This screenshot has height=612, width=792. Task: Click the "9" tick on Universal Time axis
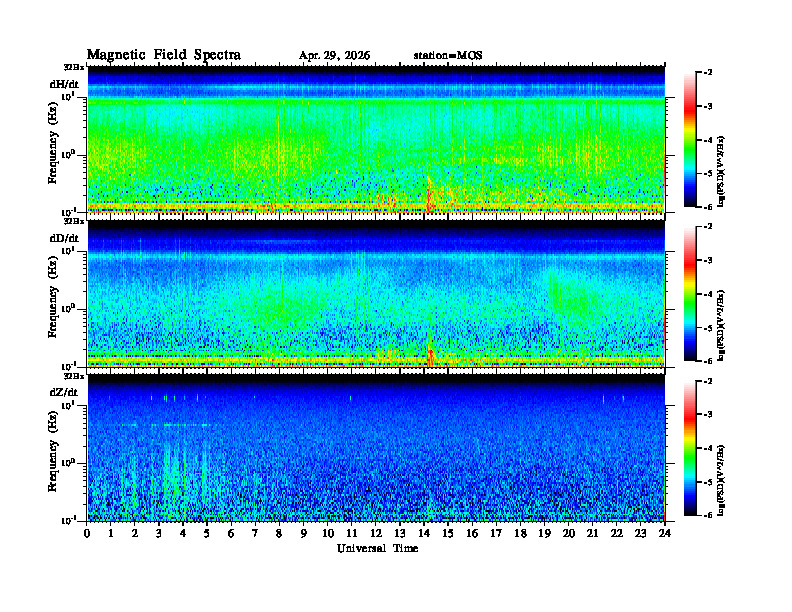coord(304,534)
